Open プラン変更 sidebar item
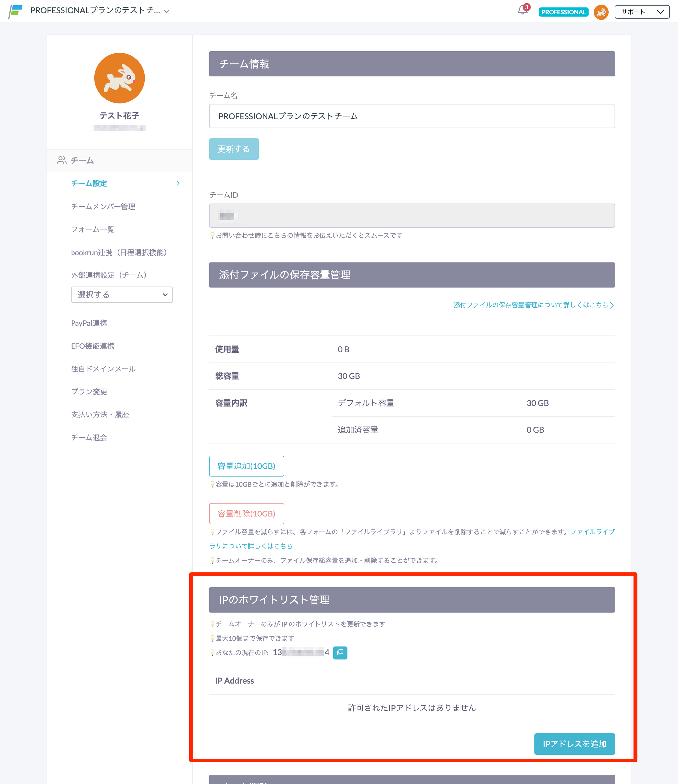 pyautogui.click(x=89, y=392)
